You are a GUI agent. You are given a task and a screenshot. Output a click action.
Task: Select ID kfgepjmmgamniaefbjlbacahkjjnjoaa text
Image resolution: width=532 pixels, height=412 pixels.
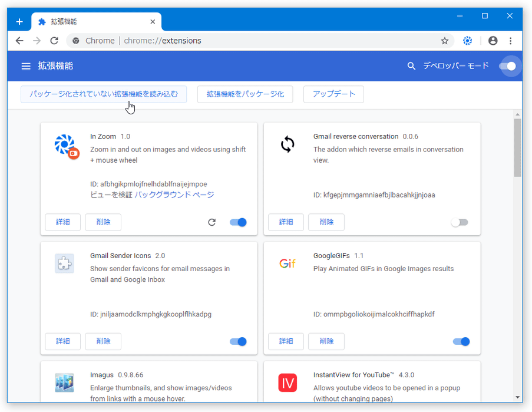click(374, 195)
